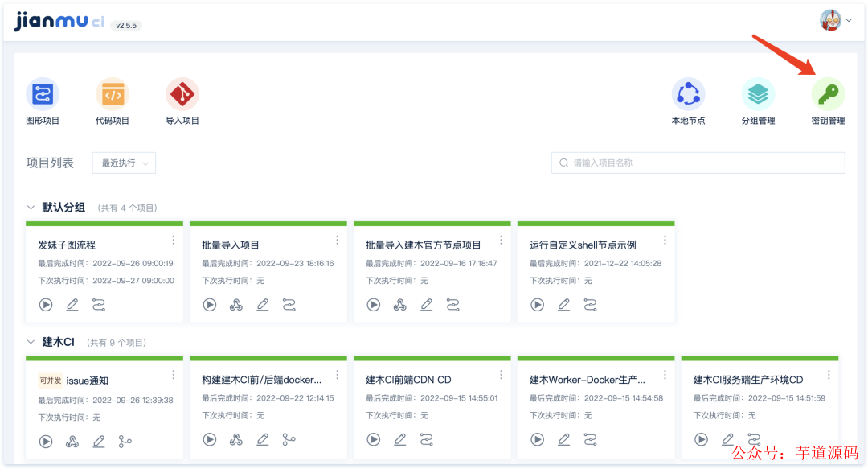
Task: View the 批量导入项目 workflow icon
Action: pyautogui.click(x=289, y=305)
